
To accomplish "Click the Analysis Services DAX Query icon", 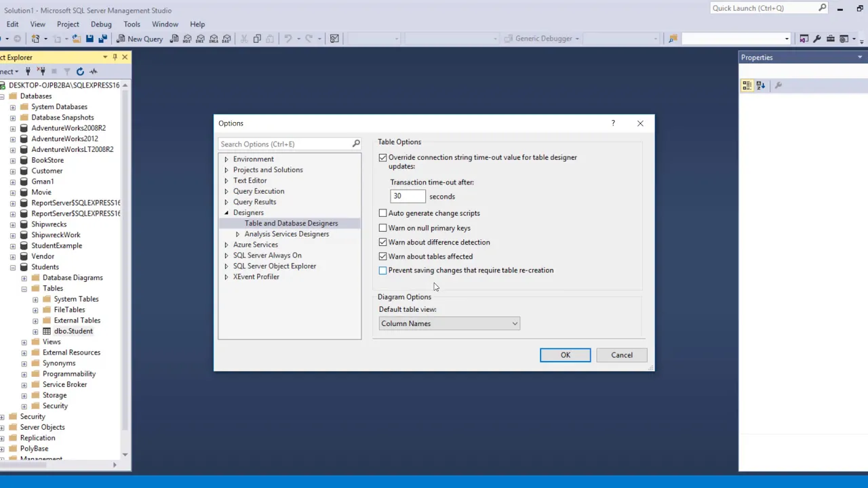I will pyautogui.click(x=226, y=39).
